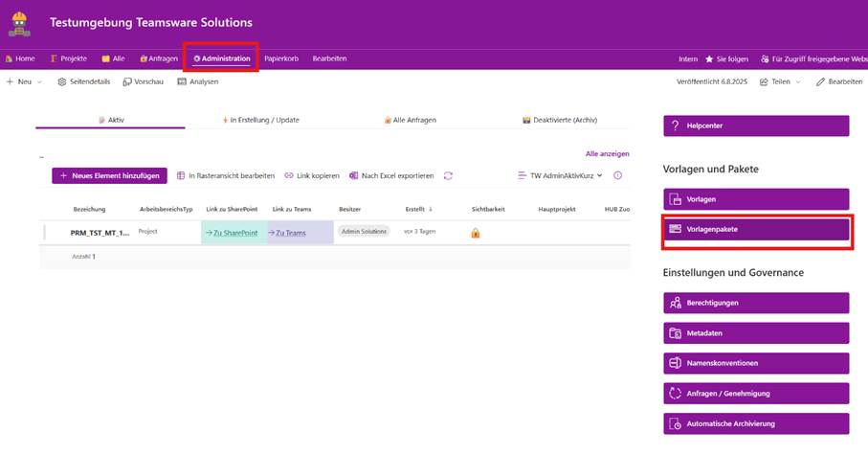The image size is (868, 455).
Task: Open Papierkorb in the navigation bar
Action: [280, 58]
